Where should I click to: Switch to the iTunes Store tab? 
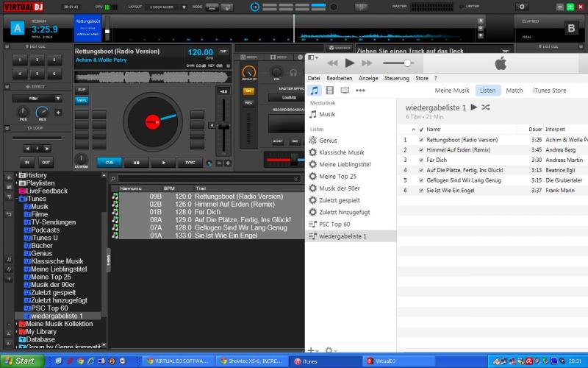(x=549, y=91)
